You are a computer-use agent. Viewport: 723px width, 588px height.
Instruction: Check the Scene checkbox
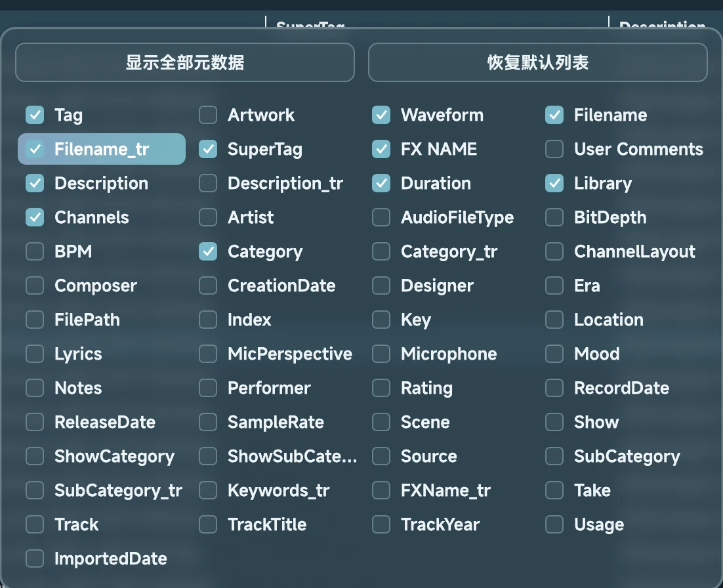pos(381,422)
